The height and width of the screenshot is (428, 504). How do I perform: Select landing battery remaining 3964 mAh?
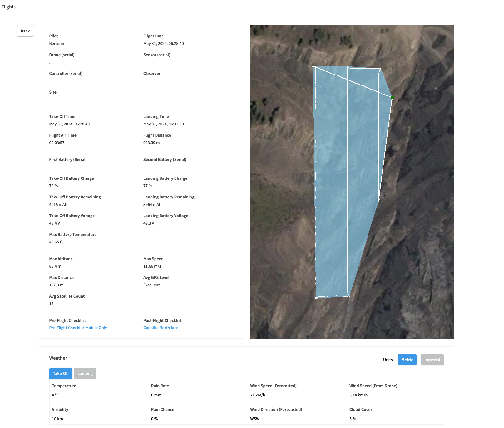pos(152,205)
